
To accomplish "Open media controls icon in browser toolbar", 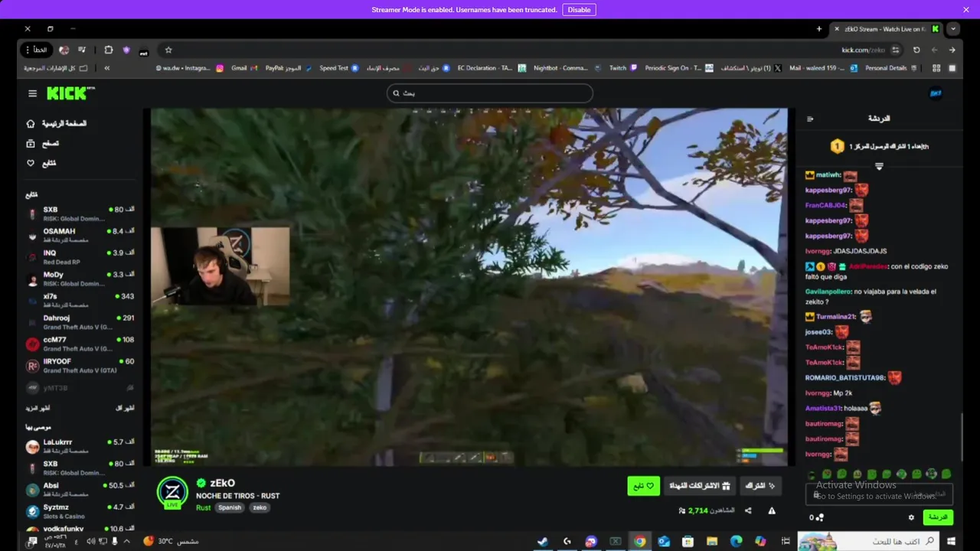I will tap(82, 50).
